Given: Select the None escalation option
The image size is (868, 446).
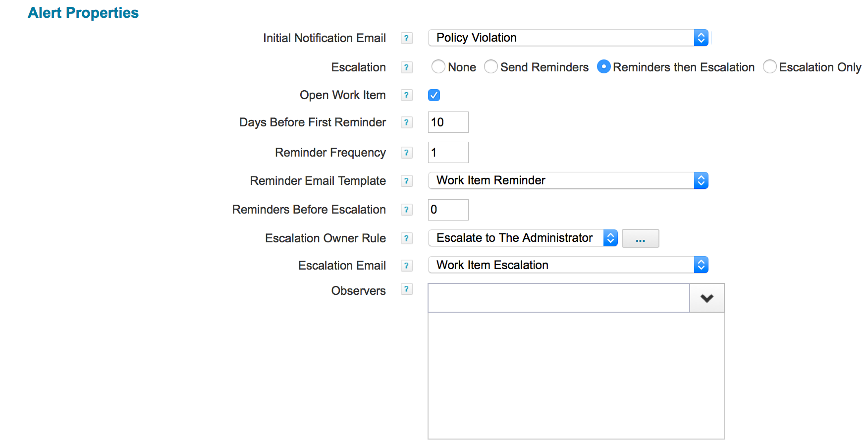Looking at the screenshot, I should tap(438, 67).
